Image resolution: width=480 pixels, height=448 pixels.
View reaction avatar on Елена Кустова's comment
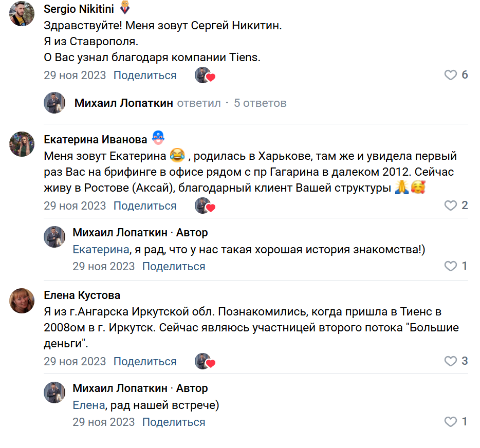pos(205,361)
